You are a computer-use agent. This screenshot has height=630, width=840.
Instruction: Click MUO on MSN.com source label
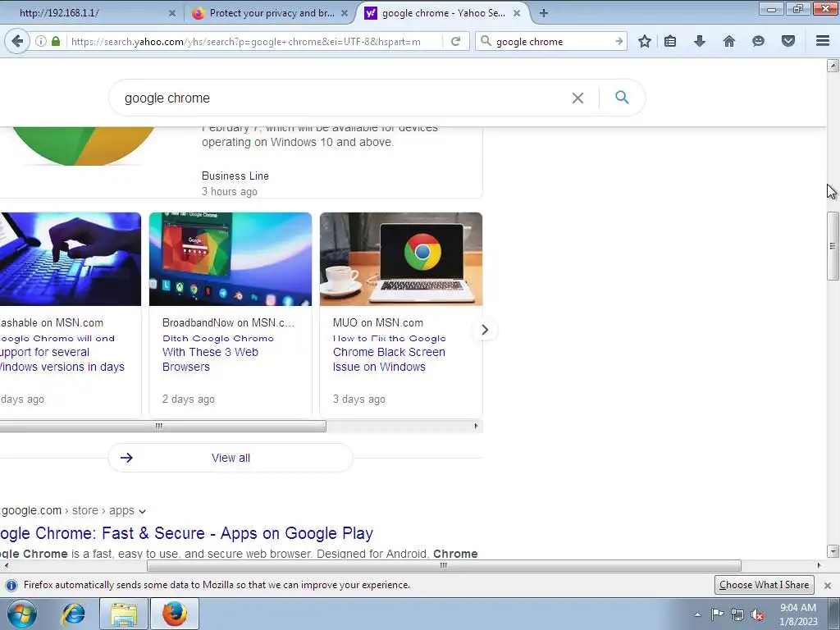point(377,323)
